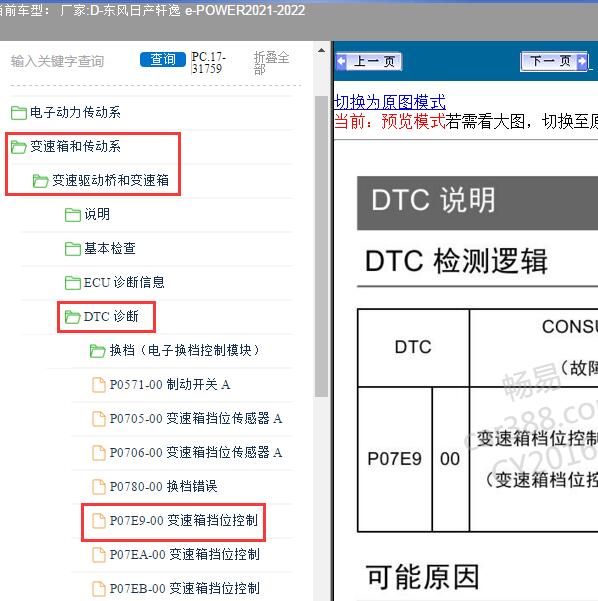This screenshot has width=598, height=601.
Task: Click the PC.17-31759 code text
Action: (208, 63)
